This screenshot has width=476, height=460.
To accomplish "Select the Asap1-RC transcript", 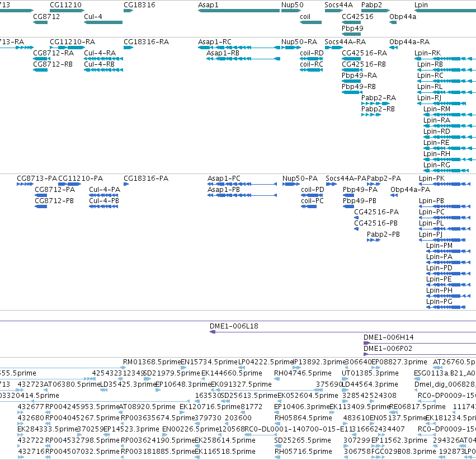I will point(239,48).
